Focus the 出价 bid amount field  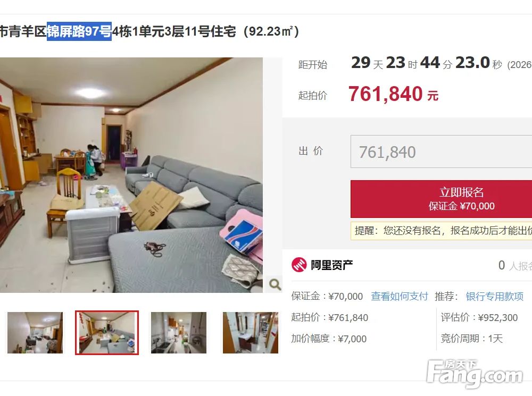click(x=441, y=151)
